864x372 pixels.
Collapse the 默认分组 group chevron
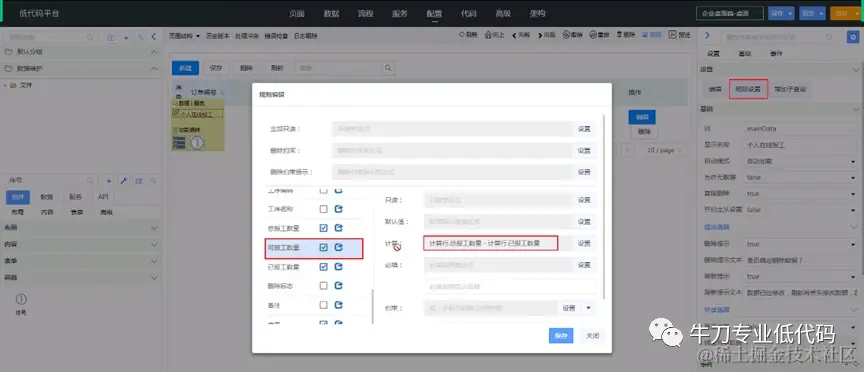click(x=154, y=52)
